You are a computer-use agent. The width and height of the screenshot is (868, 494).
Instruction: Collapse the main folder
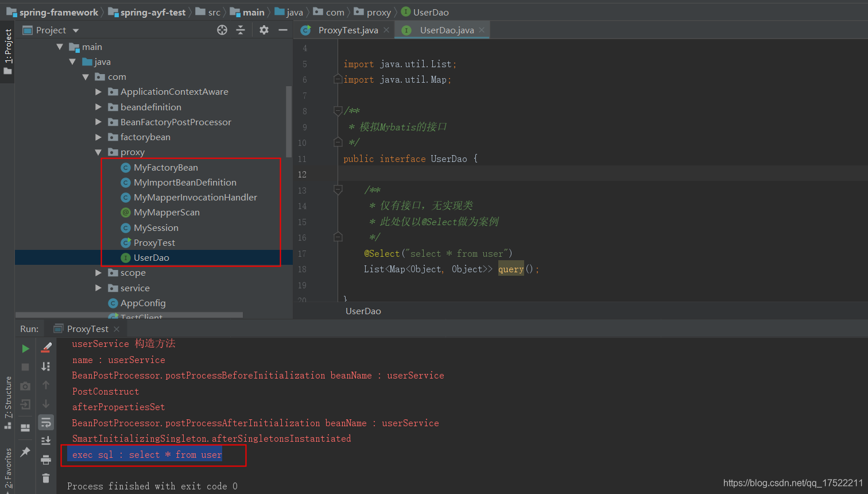(60, 47)
